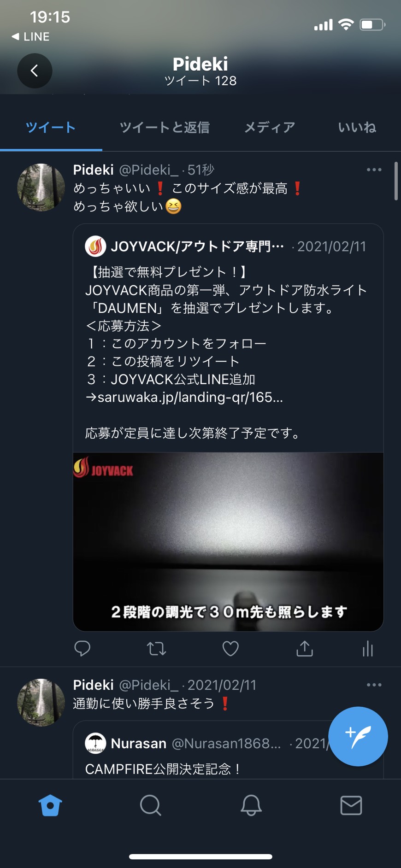Switch to ツイートと返信 tab
Screen dimensions: 401x868
pyautogui.click(x=165, y=127)
